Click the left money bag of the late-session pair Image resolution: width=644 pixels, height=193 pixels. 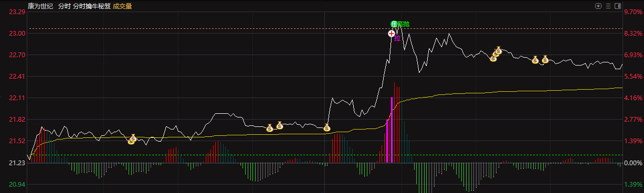tap(535, 60)
